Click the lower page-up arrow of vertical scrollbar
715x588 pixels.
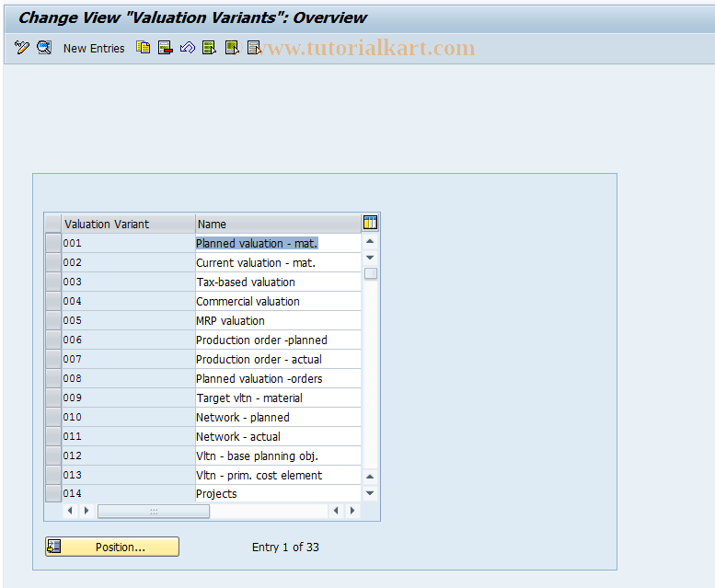pos(370,477)
